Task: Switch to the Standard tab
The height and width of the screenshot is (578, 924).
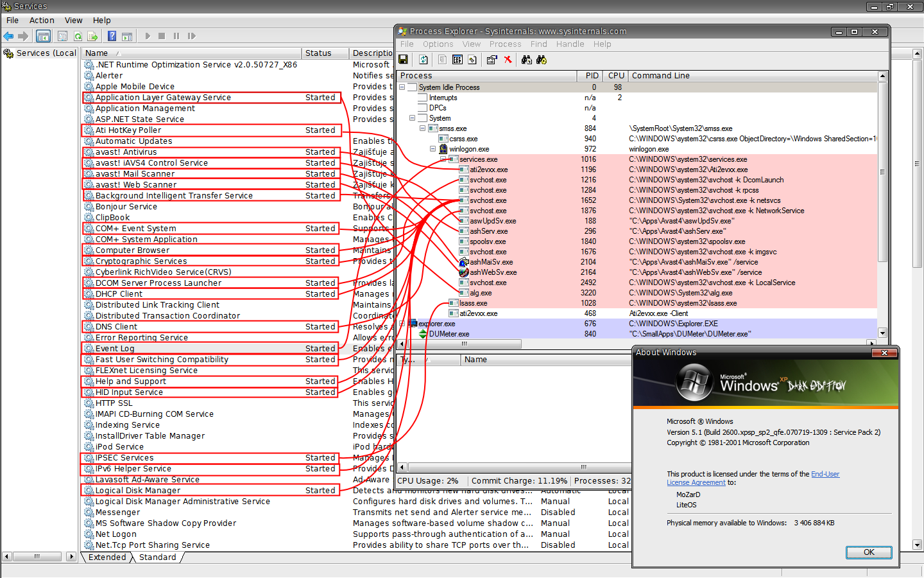Action: pyautogui.click(x=157, y=557)
